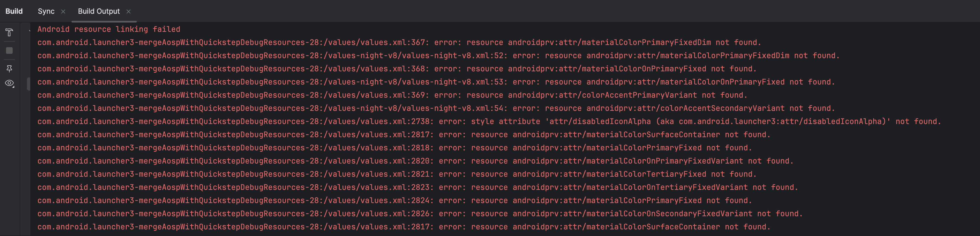Select values.xml:2826 materialColorOnSecondaryFixedVariant error

click(420, 214)
